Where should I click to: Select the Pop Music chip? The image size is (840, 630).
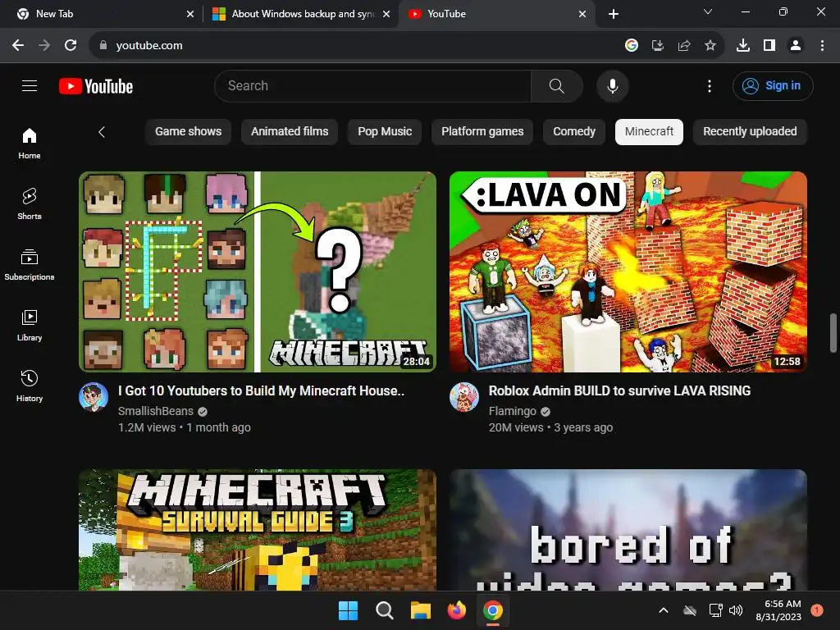[385, 132]
